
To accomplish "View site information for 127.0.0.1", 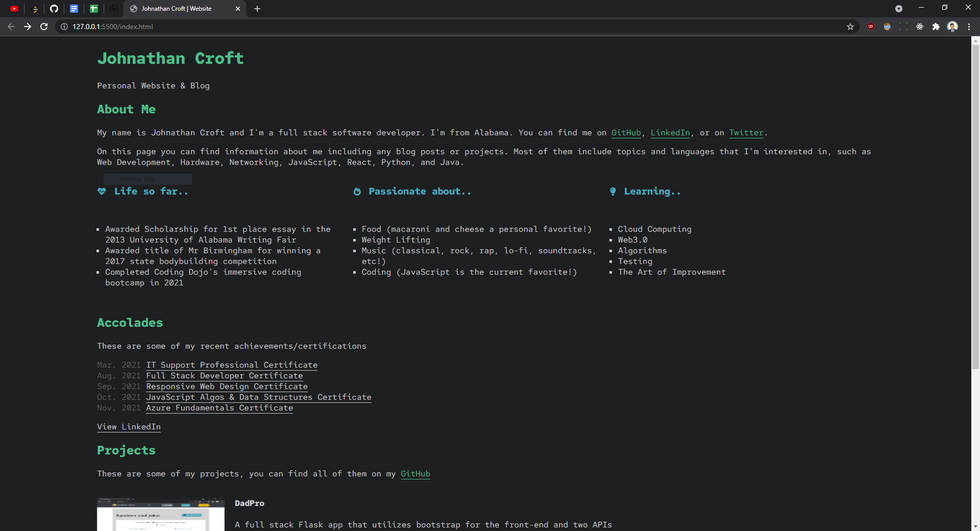I will click(x=64, y=27).
